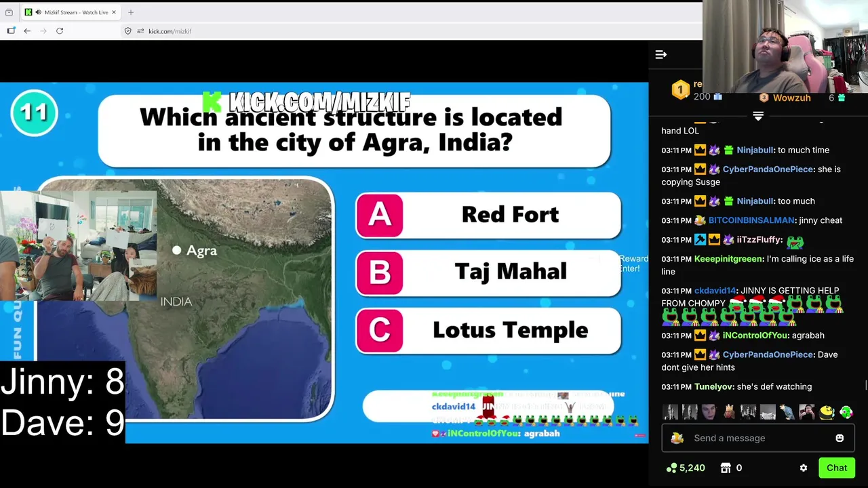This screenshot has height=488, width=868.
Task: Open iNControlOfYou username in chat
Action: (755, 335)
